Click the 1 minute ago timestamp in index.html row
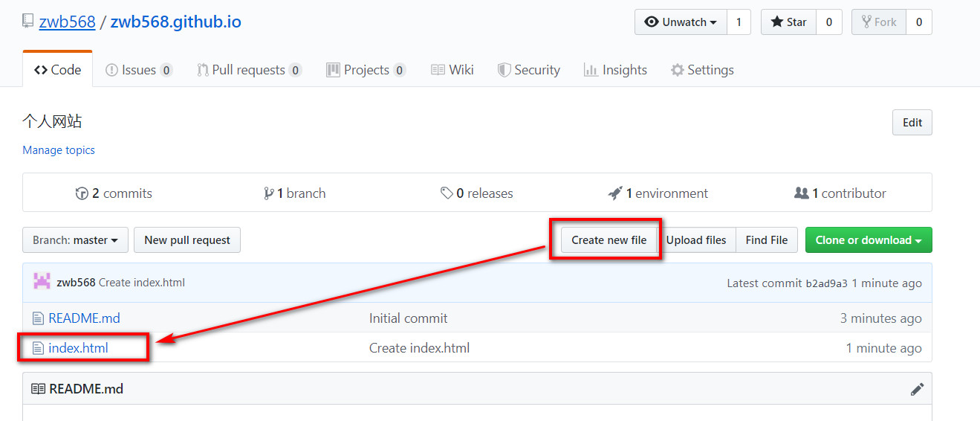This screenshot has width=980, height=421. 883,348
